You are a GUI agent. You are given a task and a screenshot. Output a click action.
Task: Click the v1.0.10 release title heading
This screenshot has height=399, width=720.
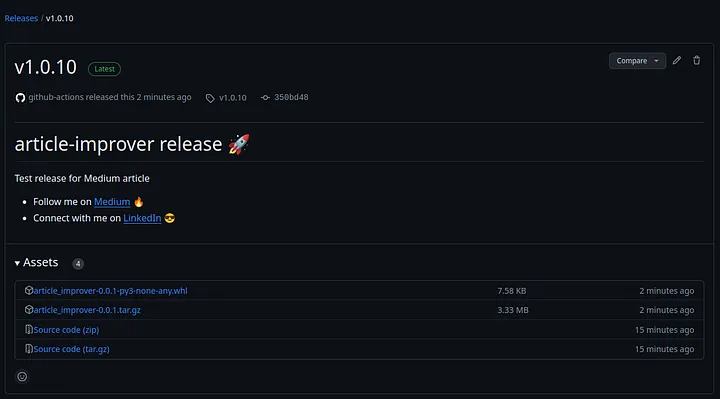point(45,67)
